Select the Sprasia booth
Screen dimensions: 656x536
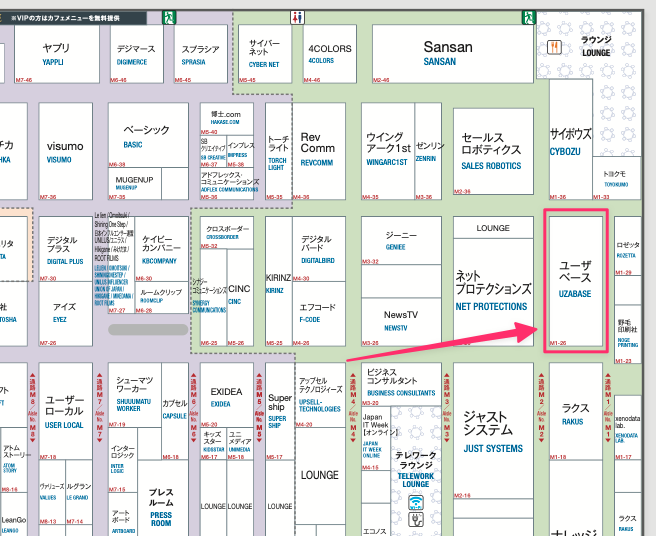click(x=201, y=54)
